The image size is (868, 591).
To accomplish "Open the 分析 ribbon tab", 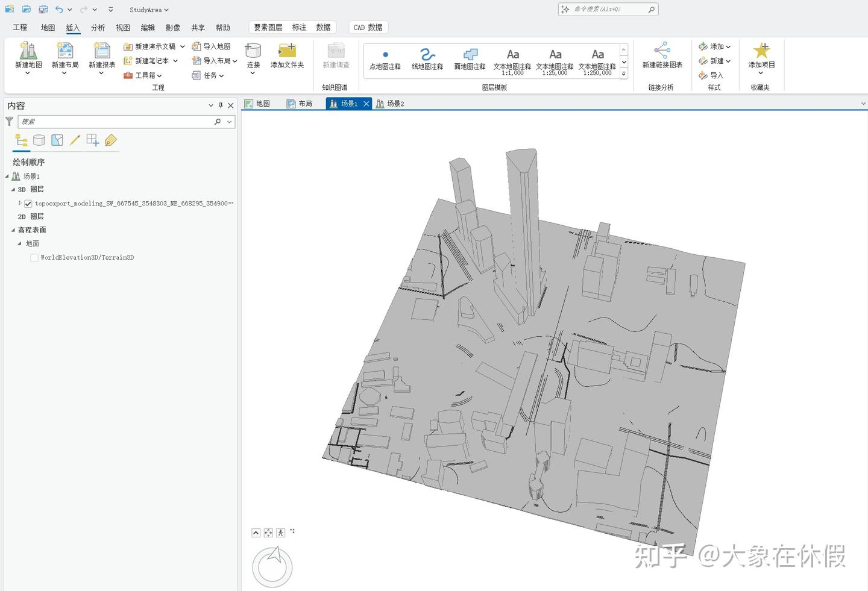I will point(98,27).
